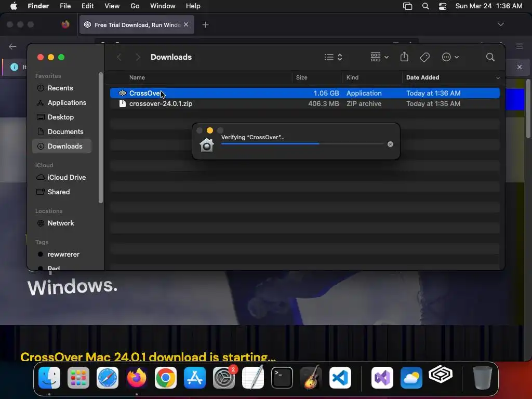Screen dimensions: 532x399
Task: Launch Terminal from the Dock
Action: [x=282, y=378]
